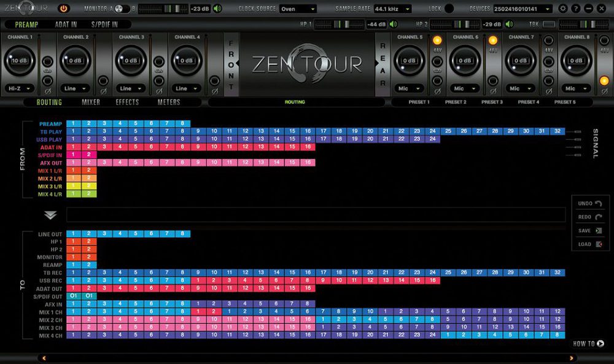Image resolution: width=614 pixels, height=364 pixels.
Task: Click the Load preset icon
Action: pyautogui.click(x=599, y=244)
